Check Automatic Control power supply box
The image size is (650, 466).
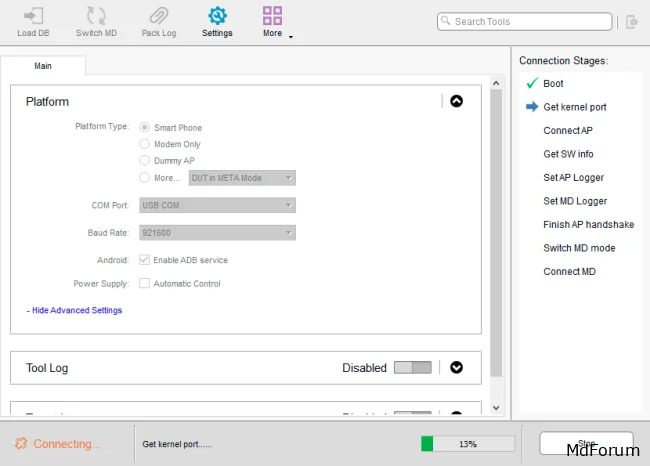pos(145,284)
